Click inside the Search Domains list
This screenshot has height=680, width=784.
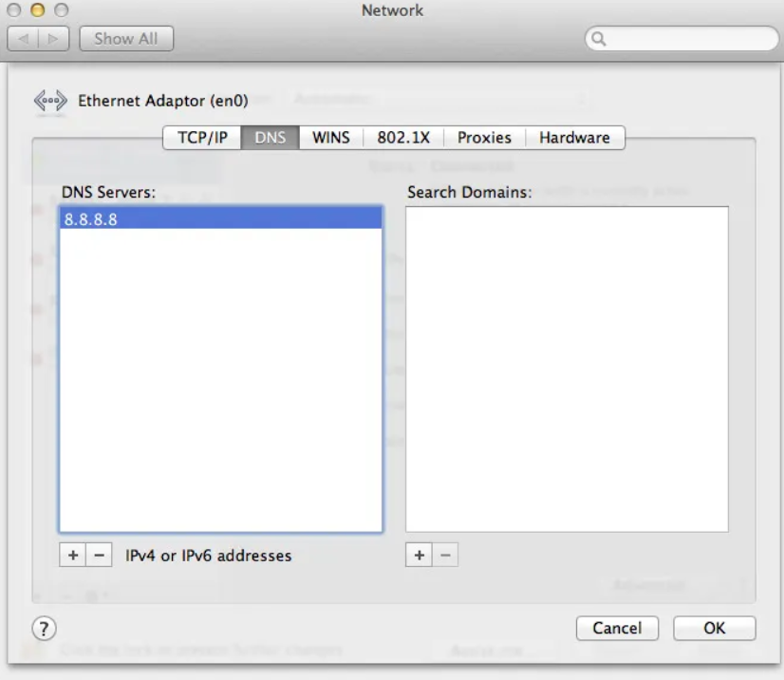(x=567, y=369)
